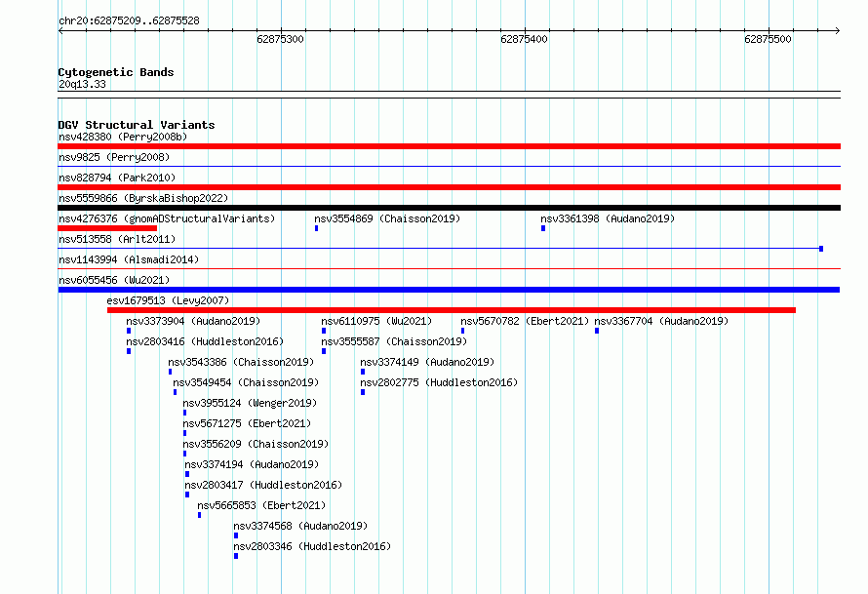Click the nsv3554869 (Chaisson2019) label
This screenshot has width=868, height=594.
[x=387, y=218]
